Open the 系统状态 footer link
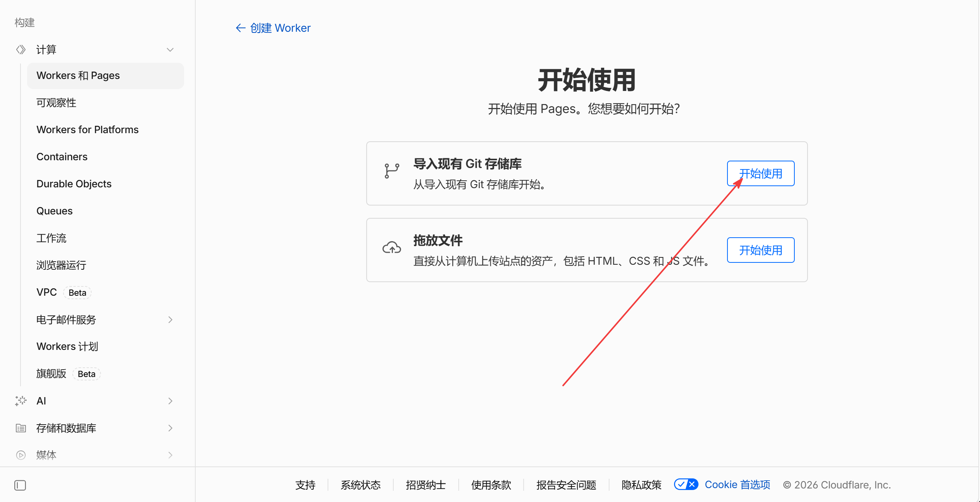 tap(360, 485)
